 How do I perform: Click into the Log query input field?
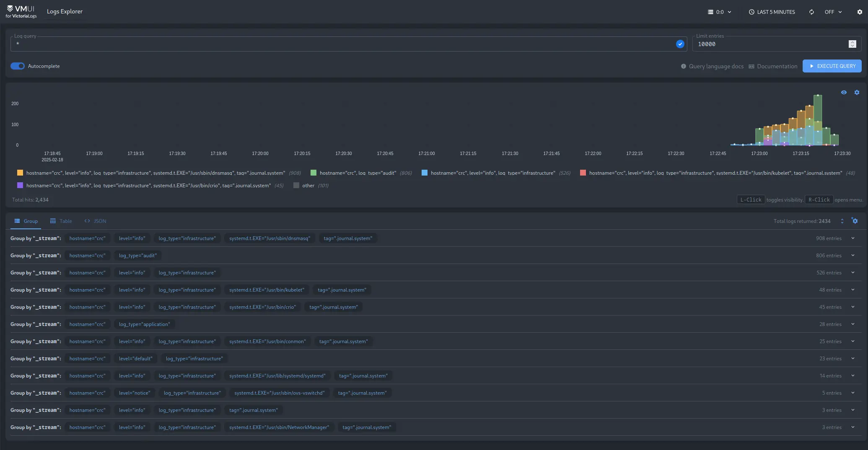[x=344, y=44]
